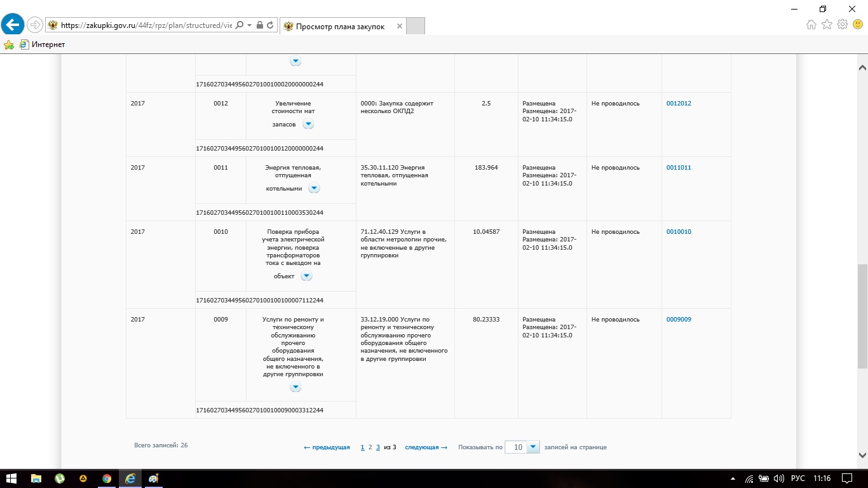Open the purchase link 0011011
Image resolution: width=868 pixels, height=488 pixels.
coord(678,168)
